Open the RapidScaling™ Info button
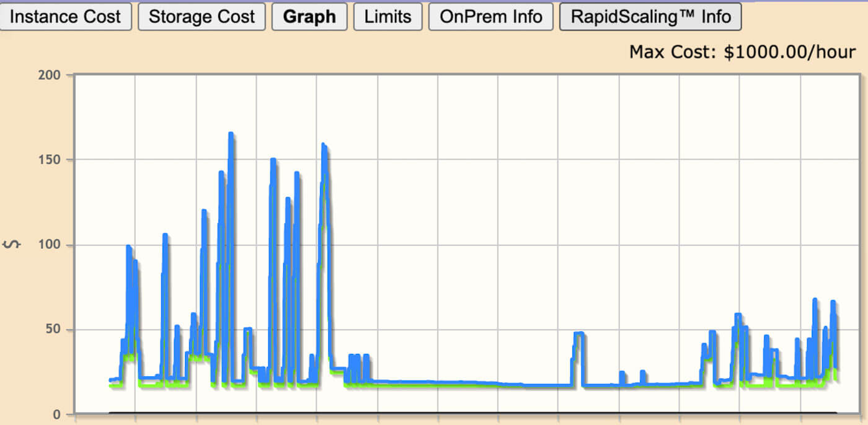The width and height of the screenshot is (868, 425). click(650, 17)
